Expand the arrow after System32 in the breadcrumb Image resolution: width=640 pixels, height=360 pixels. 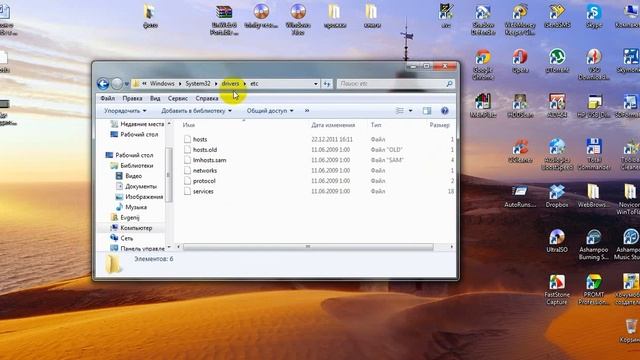click(216, 84)
